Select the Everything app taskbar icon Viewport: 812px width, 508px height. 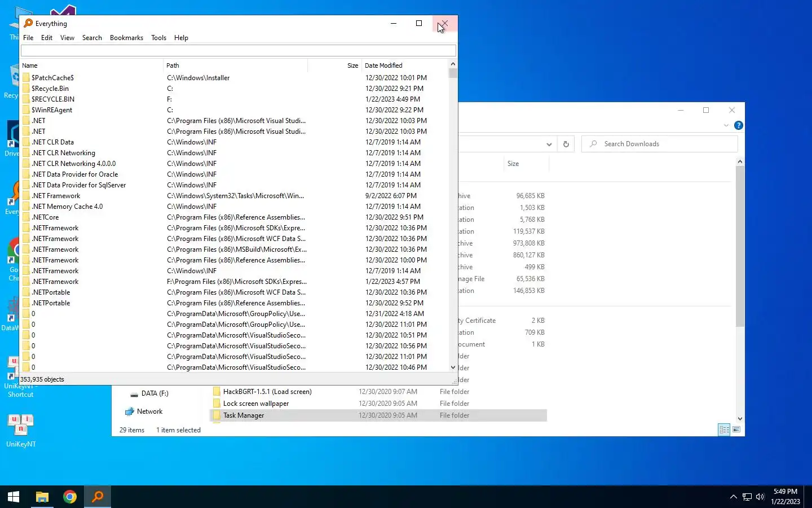click(98, 497)
